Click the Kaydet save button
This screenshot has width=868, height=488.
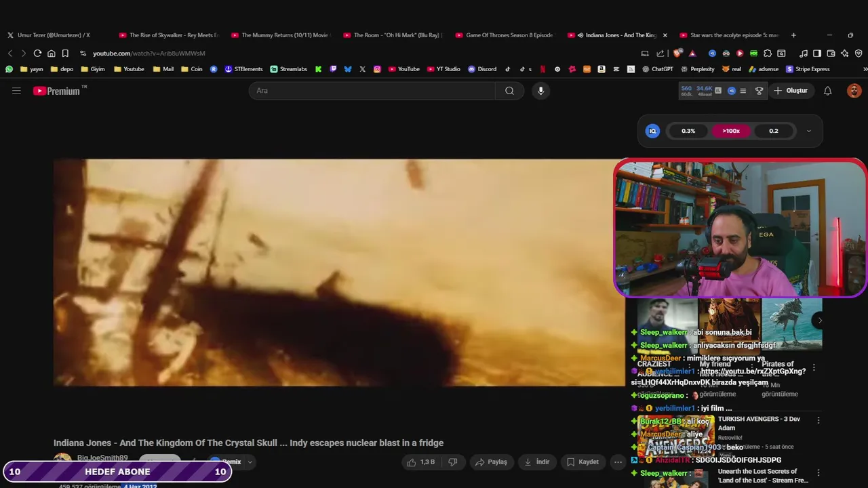click(x=583, y=462)
